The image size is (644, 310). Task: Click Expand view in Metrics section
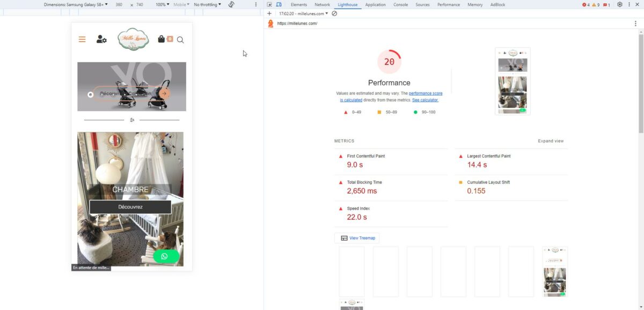click(x=551, y=141)
